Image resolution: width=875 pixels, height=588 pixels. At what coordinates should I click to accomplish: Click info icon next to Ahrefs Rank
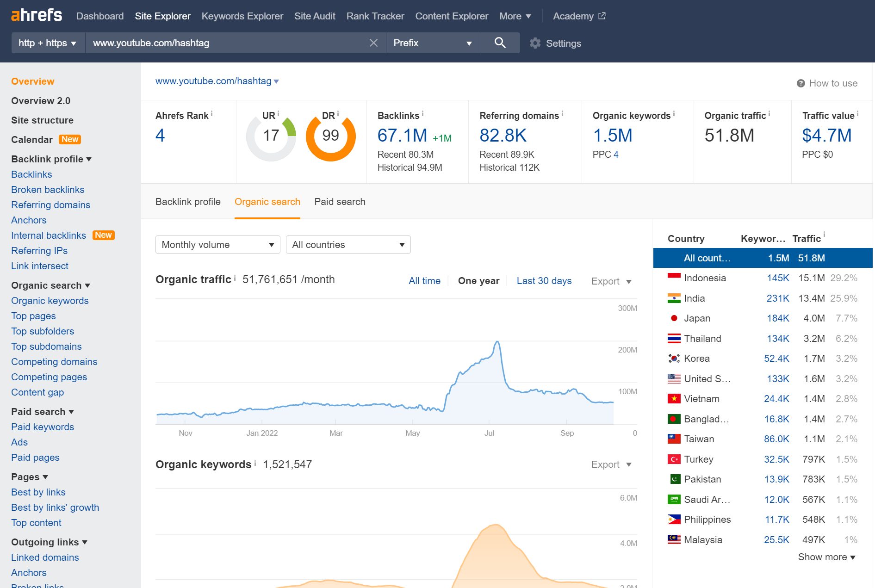(212, 113)
